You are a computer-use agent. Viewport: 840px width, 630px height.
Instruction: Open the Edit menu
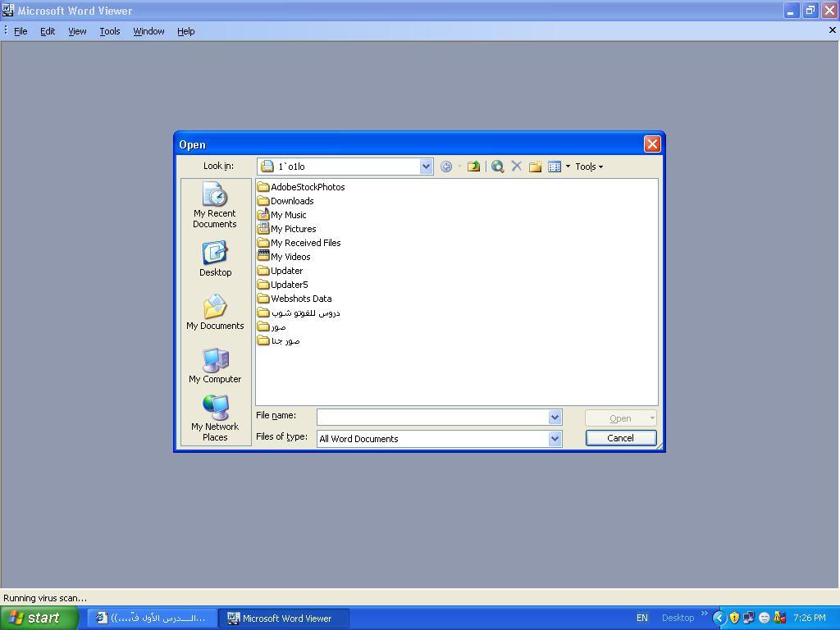pyautogui.click(x=48, y=31)
